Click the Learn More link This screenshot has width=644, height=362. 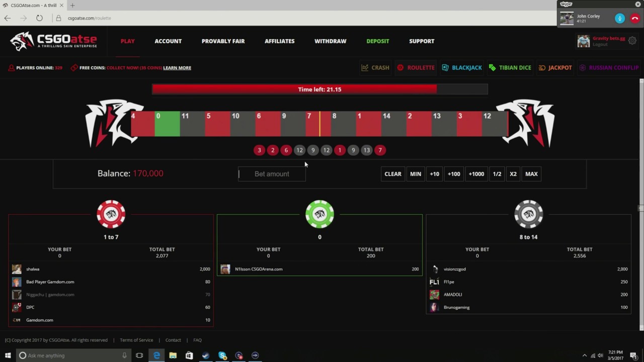pos(177,68)
